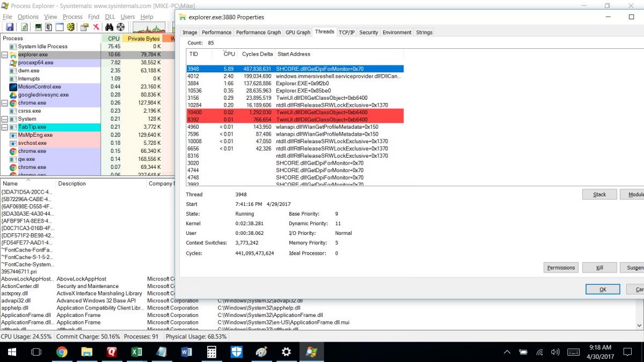This screenshot has width=644, height=362.
Task: Click the Refresh Now toolbar icon
Action: (24, 27)
